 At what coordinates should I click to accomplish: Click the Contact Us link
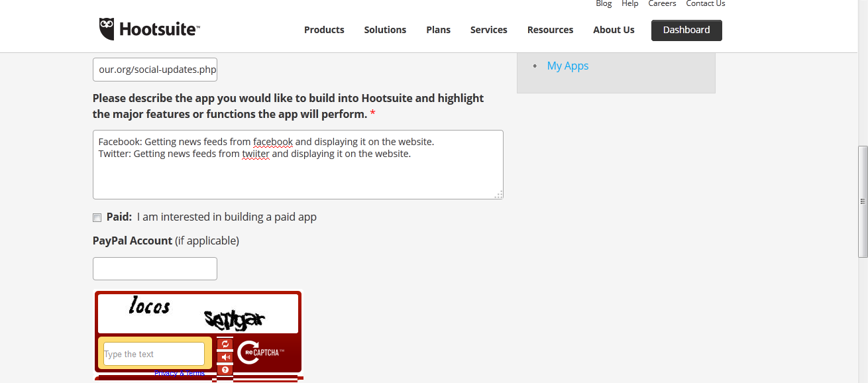[705, 4]
